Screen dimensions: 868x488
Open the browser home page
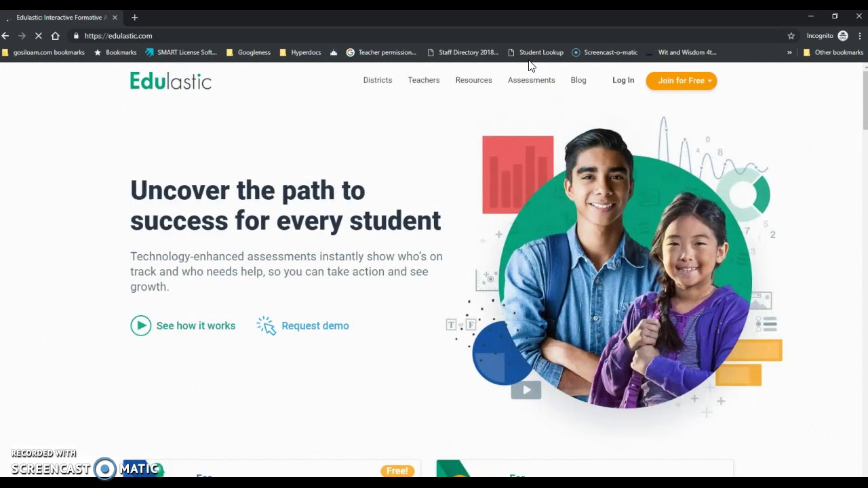(x=56, y=36)
